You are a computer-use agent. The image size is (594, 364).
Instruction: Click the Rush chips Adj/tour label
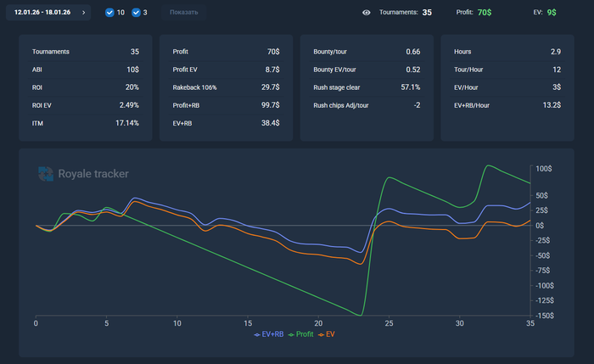point(341,105)
